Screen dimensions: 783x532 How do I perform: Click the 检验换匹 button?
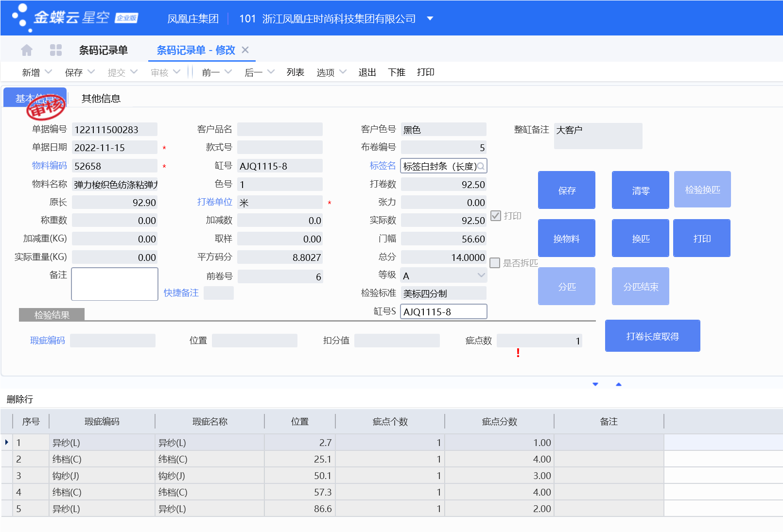(702, 189)
